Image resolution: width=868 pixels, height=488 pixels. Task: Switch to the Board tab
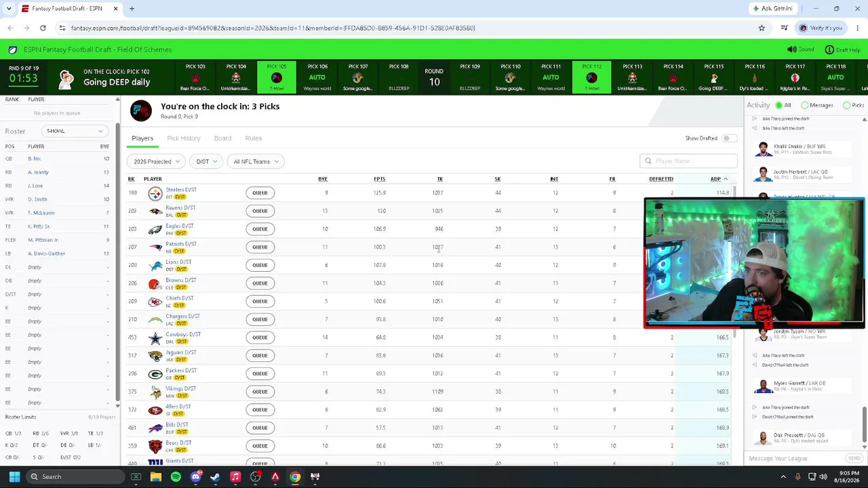222,138
